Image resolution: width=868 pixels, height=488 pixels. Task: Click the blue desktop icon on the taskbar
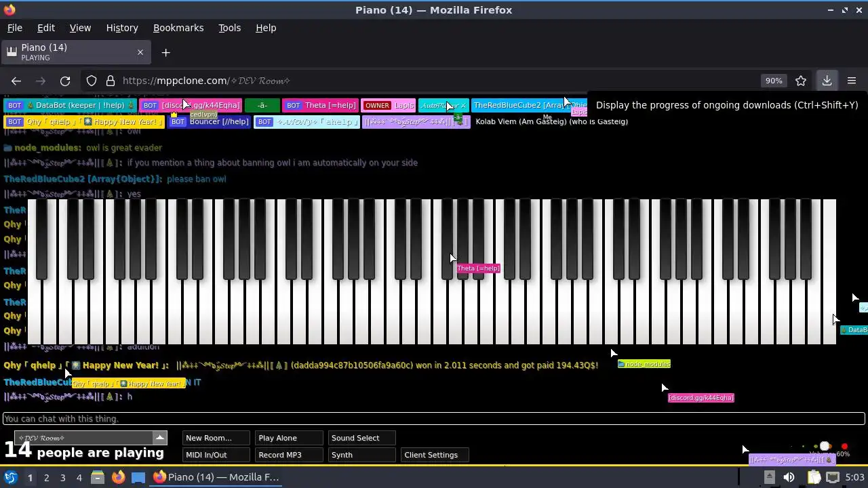[138, 477]
